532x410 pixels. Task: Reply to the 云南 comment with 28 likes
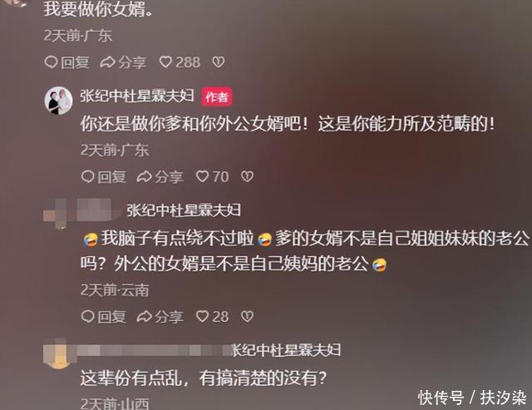(x=103, y=316)
